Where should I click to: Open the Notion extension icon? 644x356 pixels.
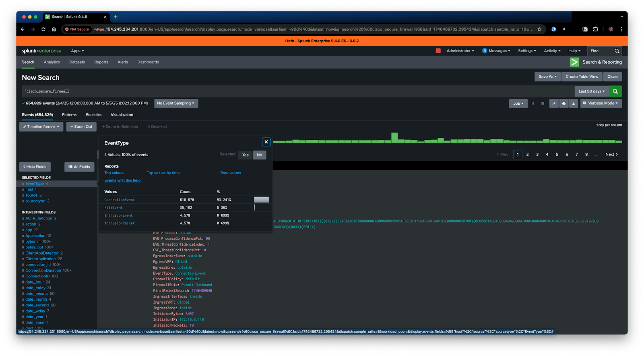tap(585, 29)
